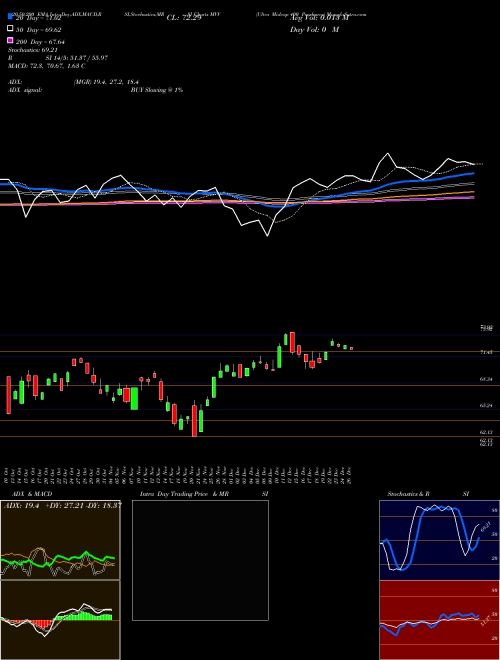Image resolution: width=500 pixels, height=660 pixels.
Task: Click the tall red candle at the chart high
Action: pyautogui.click(x=292, y=342)
